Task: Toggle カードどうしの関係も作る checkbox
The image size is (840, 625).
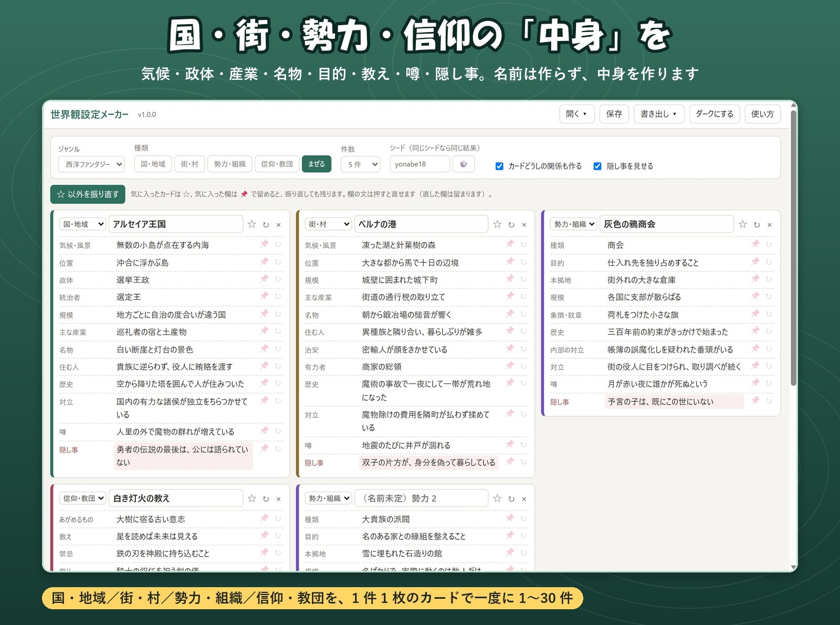Action: coord(499,166)
